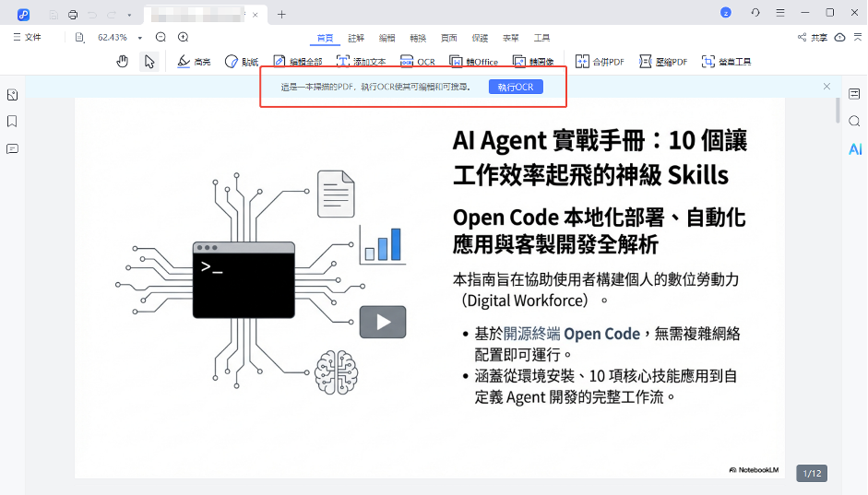The height and width of the screenshot is (495, 868).
Task: Open the comments panel in left sidebar
Action: pyautogui.click(x=13, y=148)
